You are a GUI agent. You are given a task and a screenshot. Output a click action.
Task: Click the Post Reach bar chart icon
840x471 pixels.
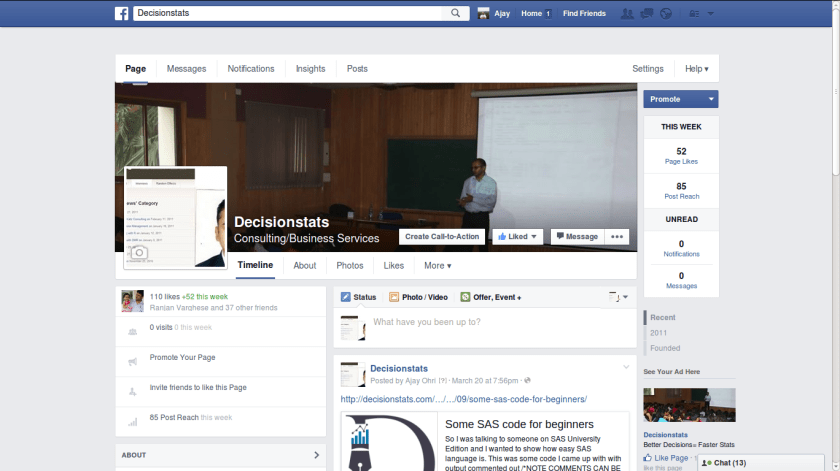[132, 422]
